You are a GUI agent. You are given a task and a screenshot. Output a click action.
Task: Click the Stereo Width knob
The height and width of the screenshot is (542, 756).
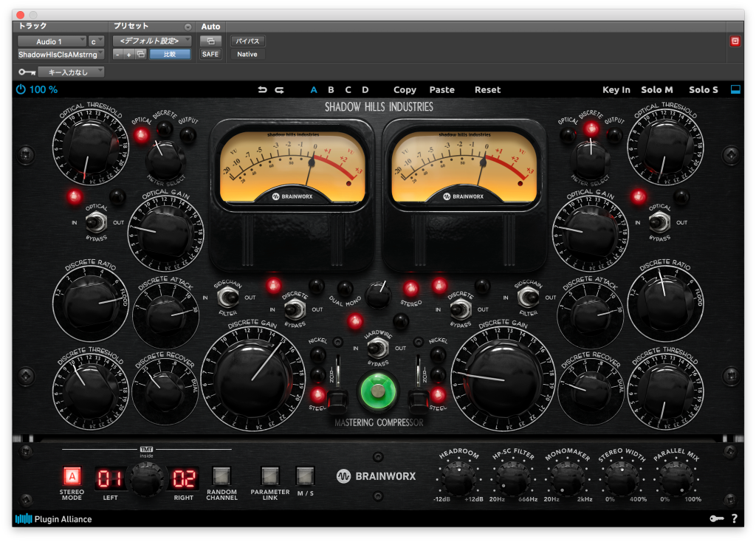(622, 478)
